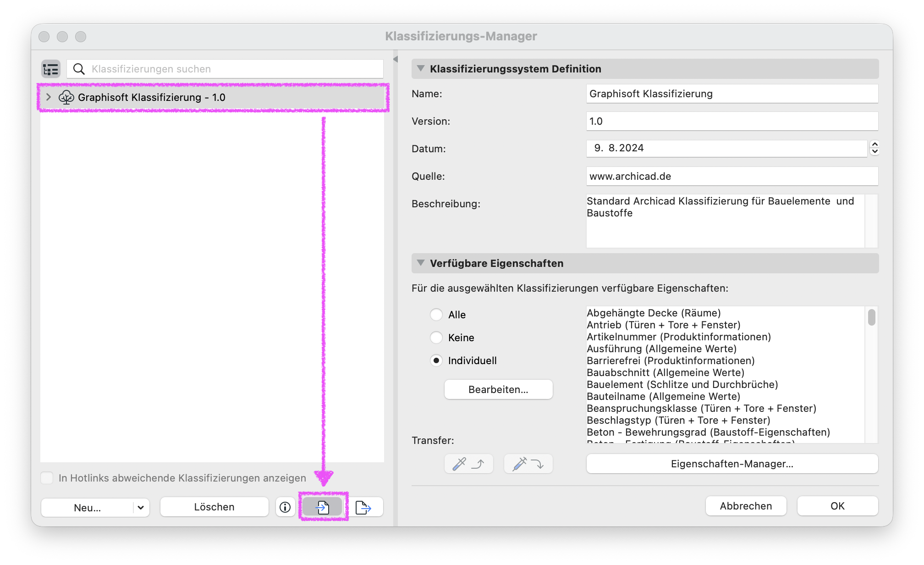Click Beton - Bewehrungsgrad (Baustoff-Eigenschaften)
Screen dimensions: 924x565
pyautogui.click(x=709, y=432)
